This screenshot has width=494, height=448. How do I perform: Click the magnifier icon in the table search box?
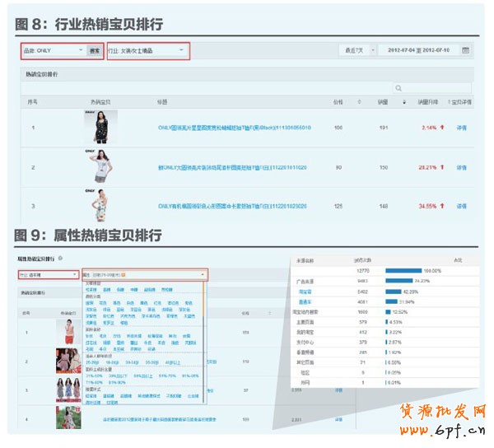click(x=398, y=88)
